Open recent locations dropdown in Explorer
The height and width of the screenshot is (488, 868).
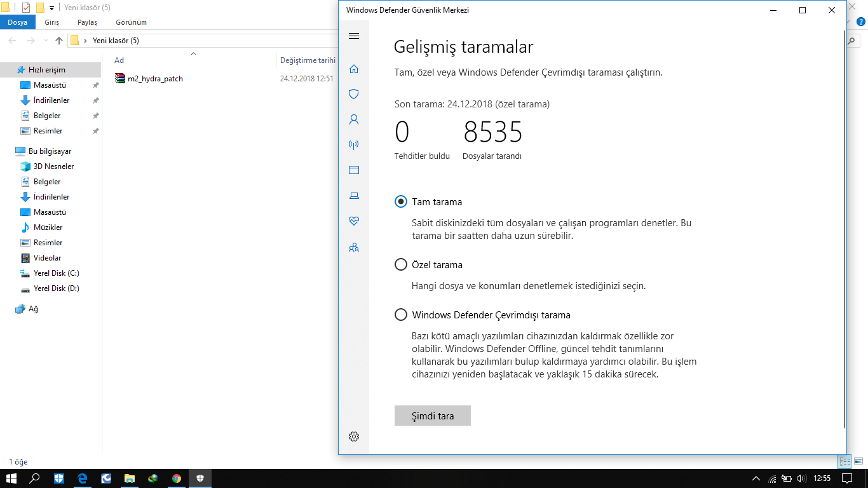point(45,41)
